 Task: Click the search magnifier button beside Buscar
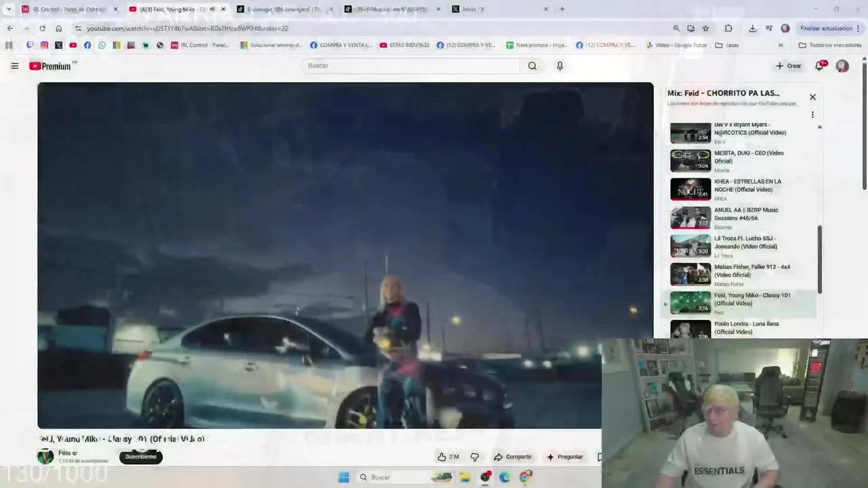point(532,66)
